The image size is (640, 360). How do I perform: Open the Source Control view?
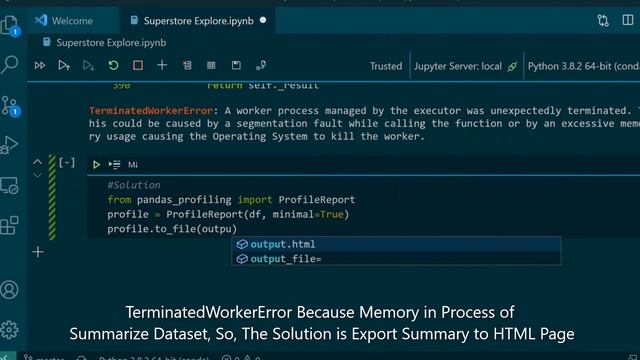10,106
